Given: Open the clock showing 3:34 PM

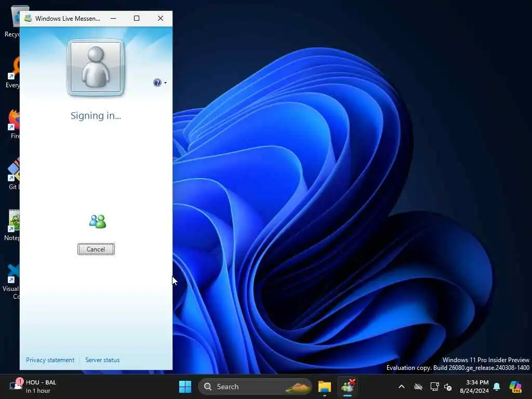Looking at the screenshot, I should (474, 387).
